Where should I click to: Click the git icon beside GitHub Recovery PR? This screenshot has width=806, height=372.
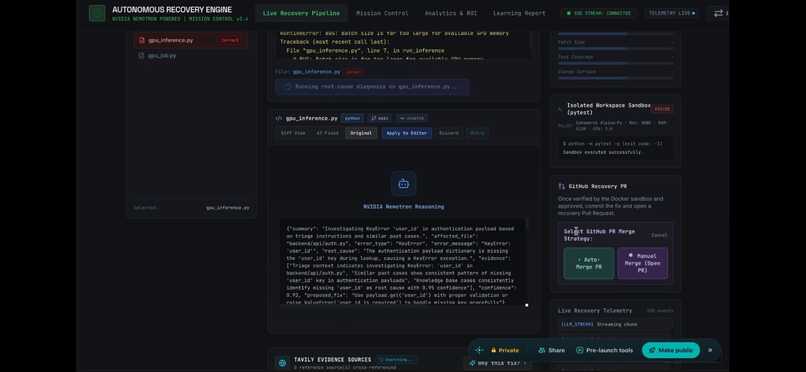(561, 186)
